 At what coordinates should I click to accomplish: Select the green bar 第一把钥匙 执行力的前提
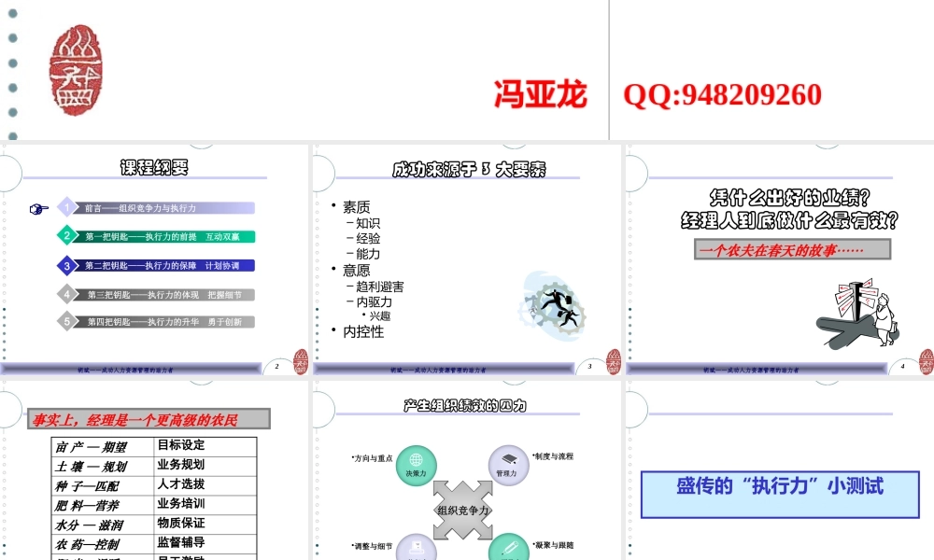[163, 236]
